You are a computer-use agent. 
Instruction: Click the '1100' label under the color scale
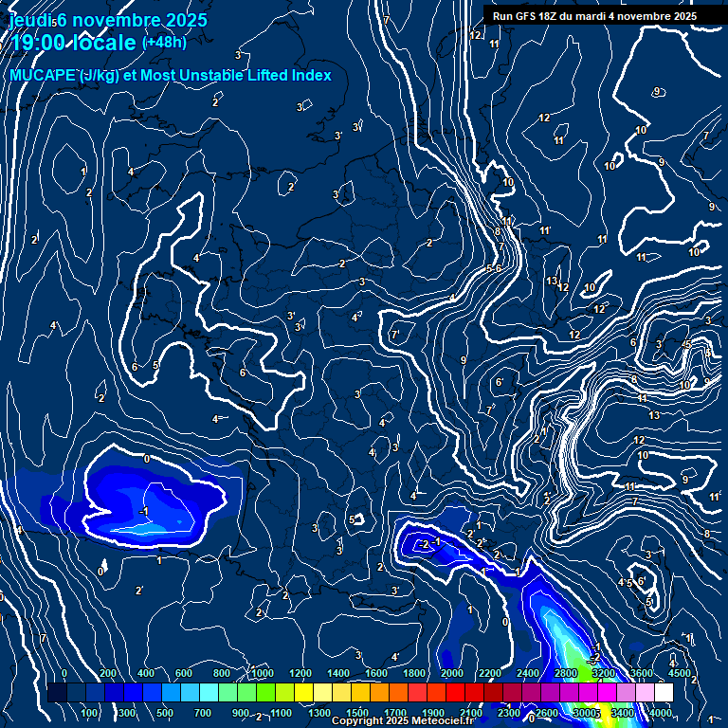(x=282, y=713)
